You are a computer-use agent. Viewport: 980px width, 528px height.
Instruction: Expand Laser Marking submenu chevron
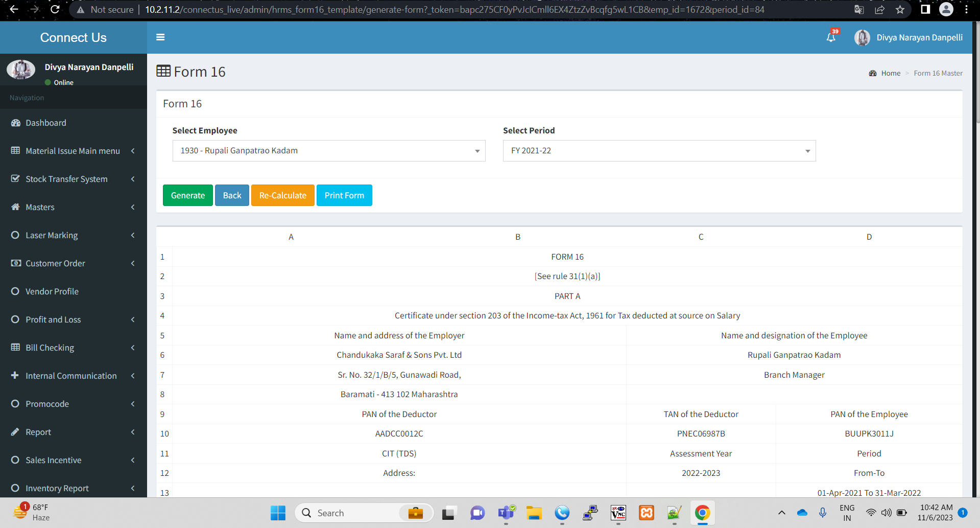click(133, 235)
